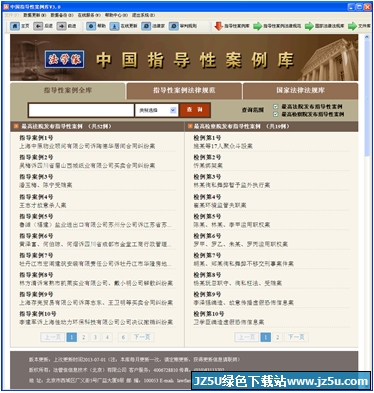The height and width of the screenshot is (393, 374).
Task: Open the 在线服务 menu
Action: 89,15
